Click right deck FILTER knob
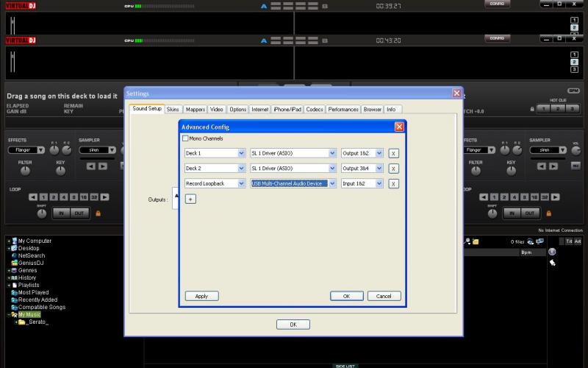The height and width of the screenshot is (368, 588). pyautogui.click(x=476, y=171)
